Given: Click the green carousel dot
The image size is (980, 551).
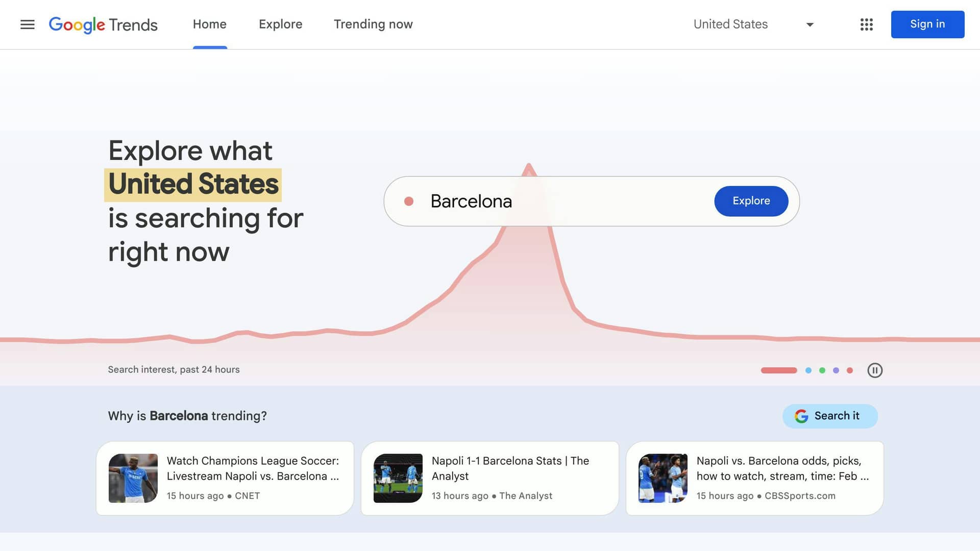Looking at the screenshot, I should click(x=822, y=370).
